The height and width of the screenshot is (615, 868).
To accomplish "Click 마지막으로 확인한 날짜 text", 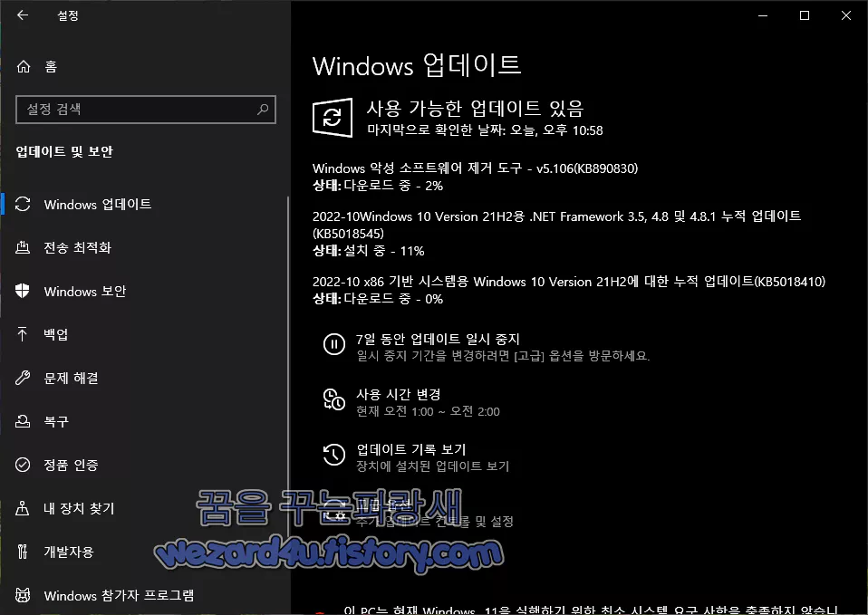I will [485, 130].
